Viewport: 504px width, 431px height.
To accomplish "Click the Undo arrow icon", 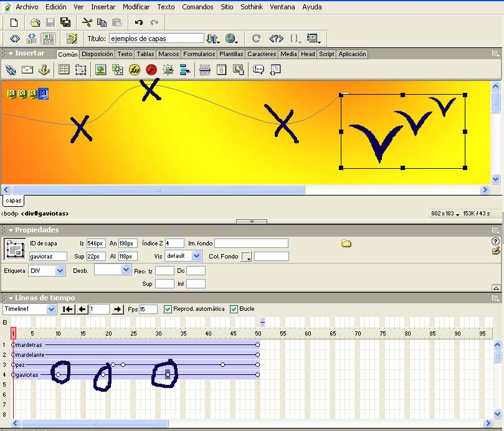I will pyautogui.click(x=138, y=22).
